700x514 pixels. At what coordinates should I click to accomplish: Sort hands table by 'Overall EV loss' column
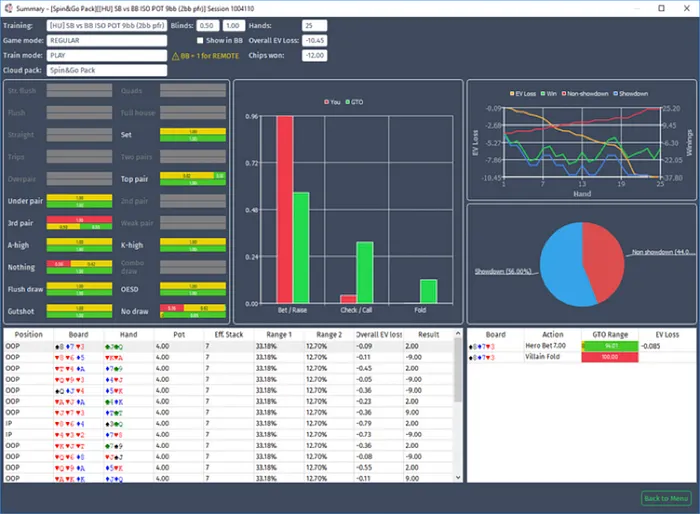click(379, 335)
